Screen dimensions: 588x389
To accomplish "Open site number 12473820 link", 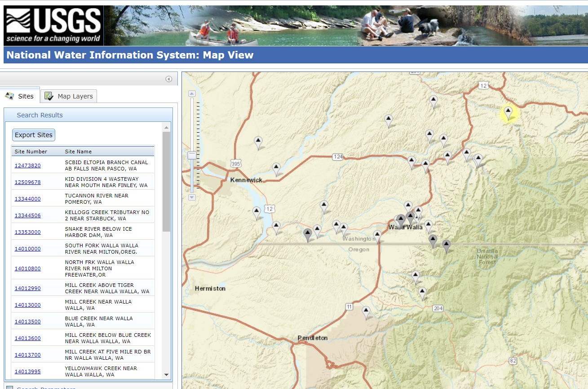I will [x=27, y=165].
